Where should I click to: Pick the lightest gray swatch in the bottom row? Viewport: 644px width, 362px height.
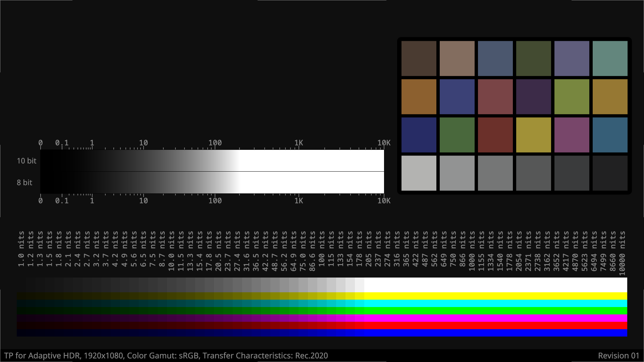click(419, 173)
